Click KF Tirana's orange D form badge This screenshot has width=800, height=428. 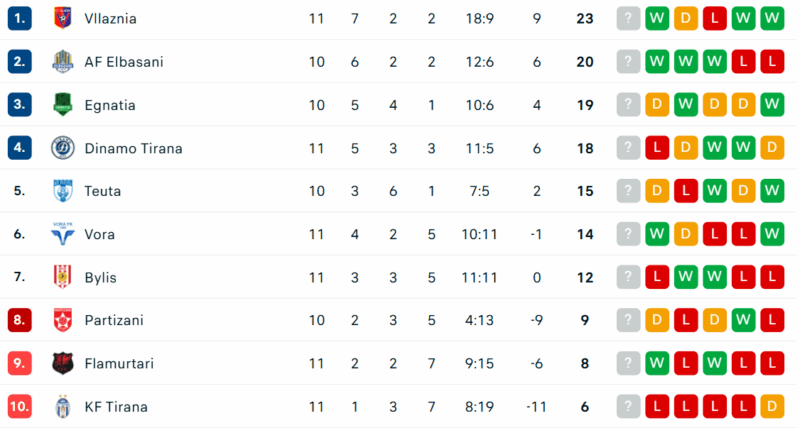pos(771,406)
